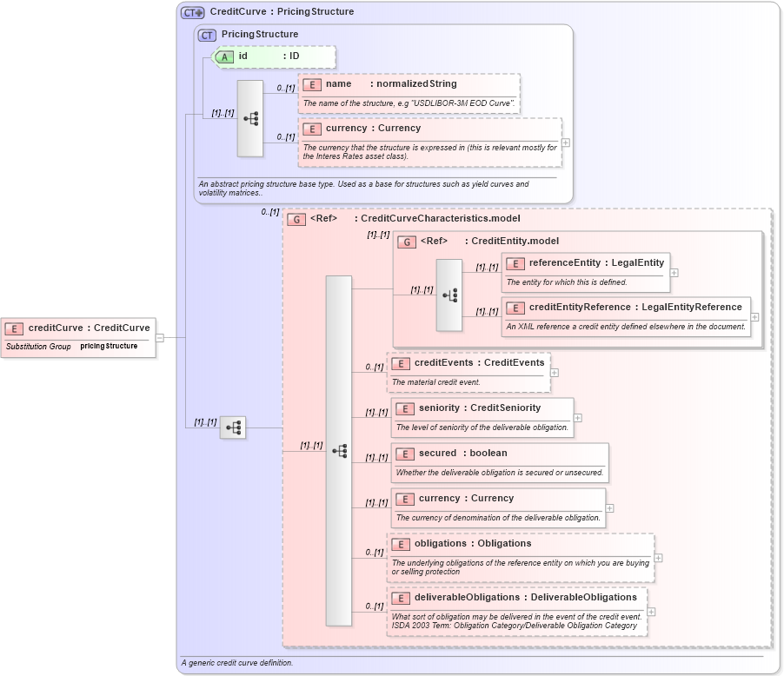
Task: Click the sequence compositor icon under PricingStructure
Action: (x=249, y=119)
